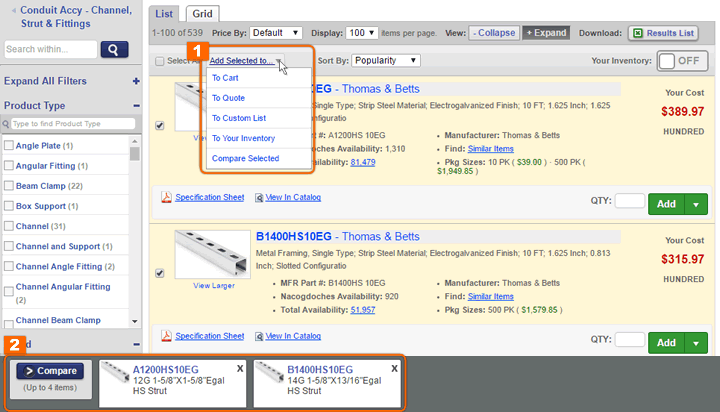Check the Select All checkbox
The height and width of the screenshot is (412, 720).
(x=159, y=61)
